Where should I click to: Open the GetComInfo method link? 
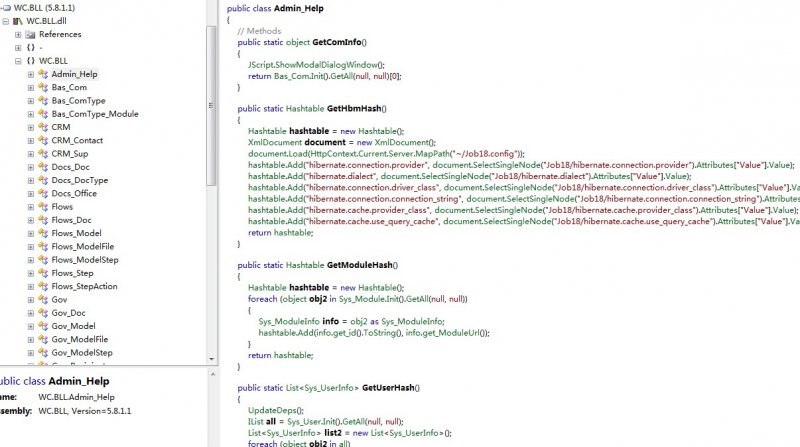click(337, 42)
